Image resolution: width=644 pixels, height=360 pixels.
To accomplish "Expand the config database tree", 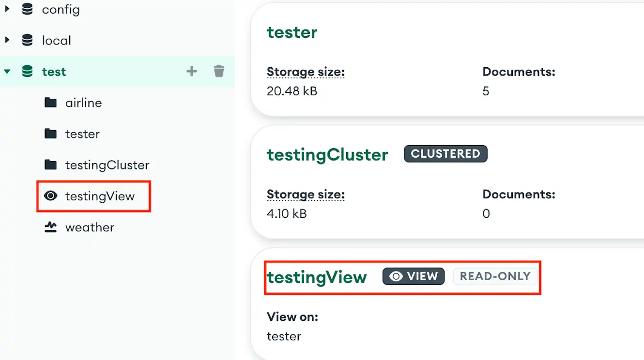I will pos(8,9).
